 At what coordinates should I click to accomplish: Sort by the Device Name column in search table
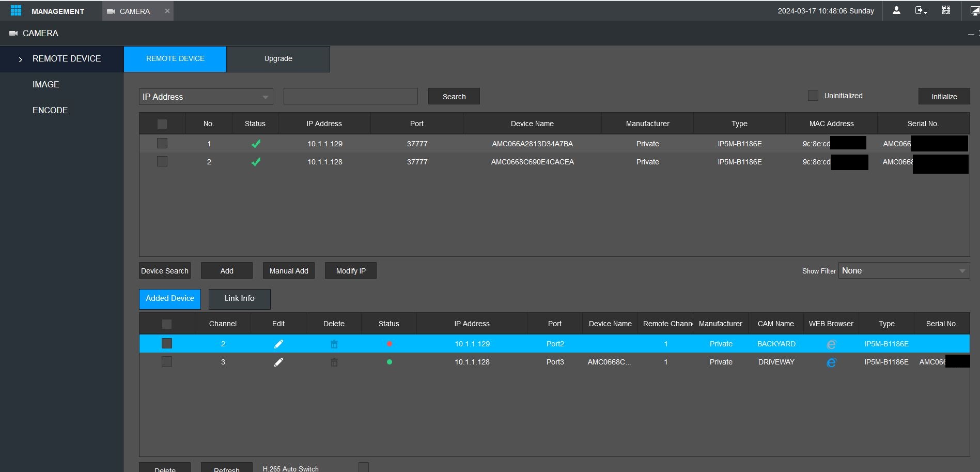pos(532,124)
